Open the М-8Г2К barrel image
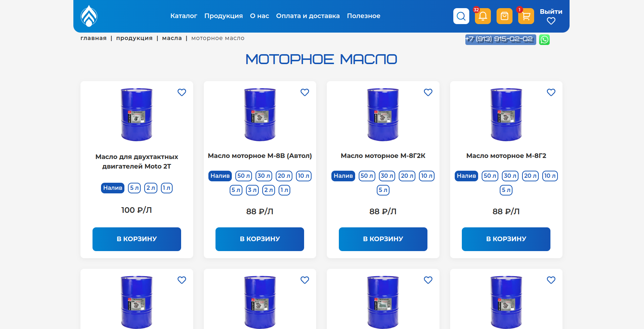Image resolution: width=644 pixels, height=329 pixels. (383, 114)
